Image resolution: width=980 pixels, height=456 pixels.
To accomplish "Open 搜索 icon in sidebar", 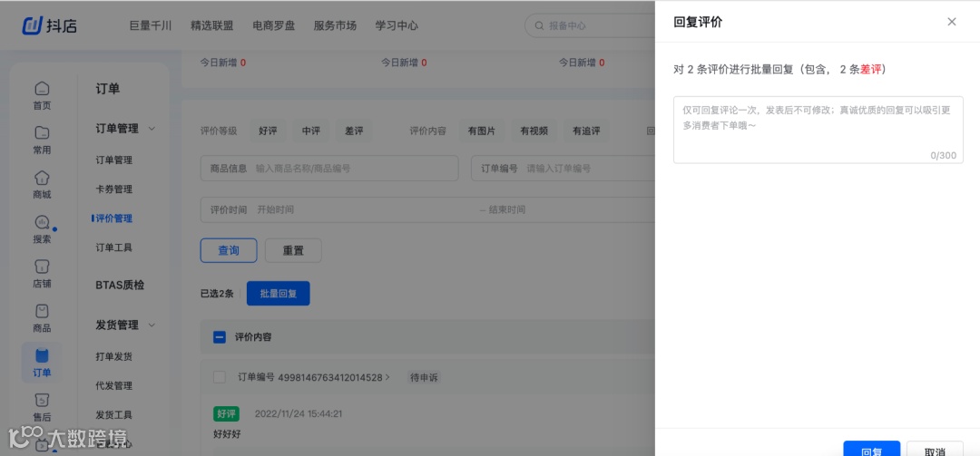I will point(42,222).
